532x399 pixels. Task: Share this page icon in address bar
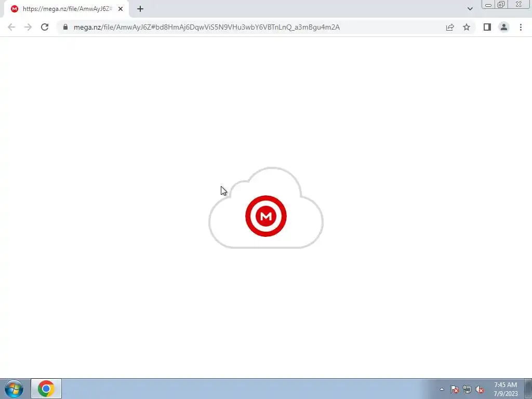click(450, 27)
